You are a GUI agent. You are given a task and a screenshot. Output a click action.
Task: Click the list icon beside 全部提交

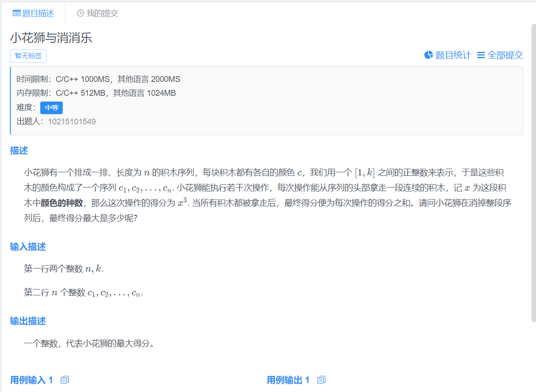point(481,55)
